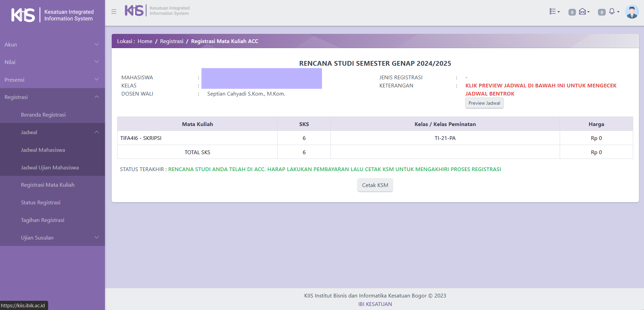Expand the Presensi menu chevron
The image size is (644, 310).
point(96,80)
